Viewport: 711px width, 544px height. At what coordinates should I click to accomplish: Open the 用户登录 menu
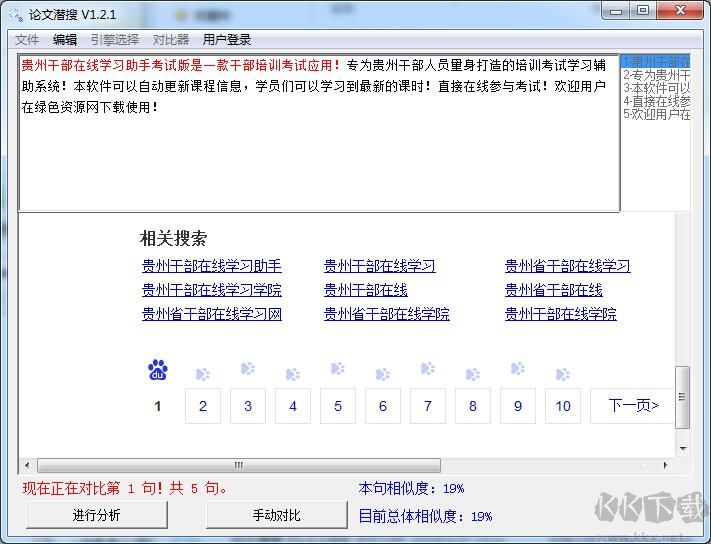pos(227,40)
